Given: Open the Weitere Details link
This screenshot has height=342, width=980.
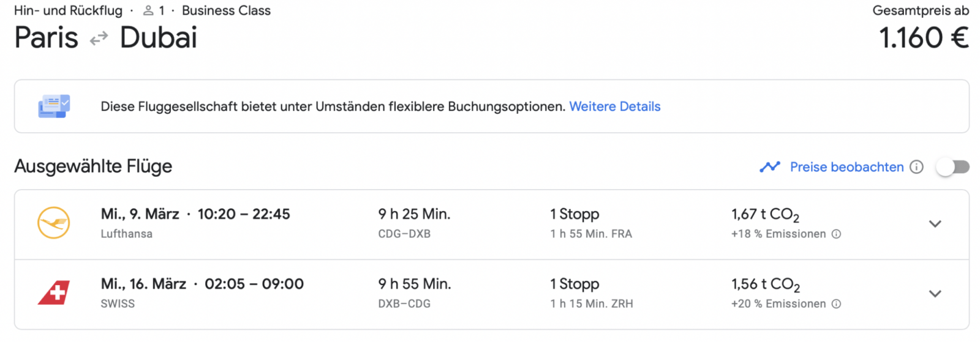Looking at the screenshot, I should (x=615, y=106).
